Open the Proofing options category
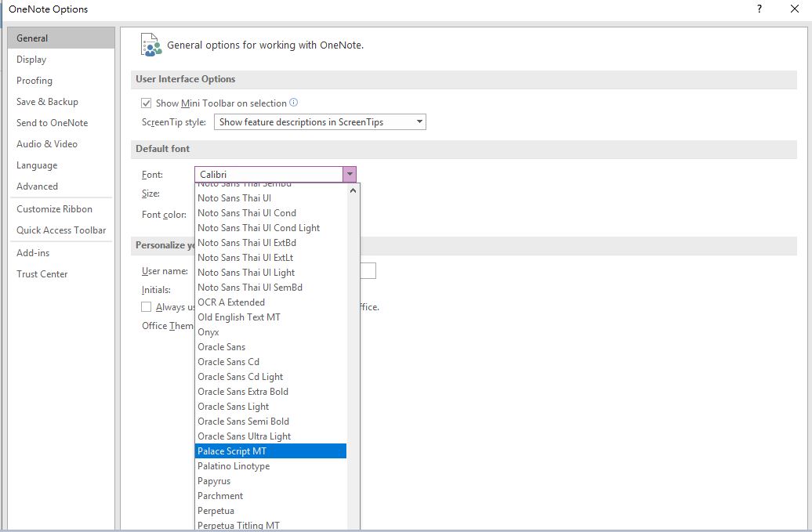The image size is (812, 532). point(61,81)
